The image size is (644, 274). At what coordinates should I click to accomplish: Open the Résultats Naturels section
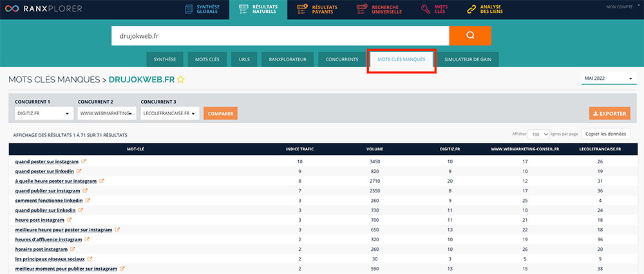(x=258, y=9)
